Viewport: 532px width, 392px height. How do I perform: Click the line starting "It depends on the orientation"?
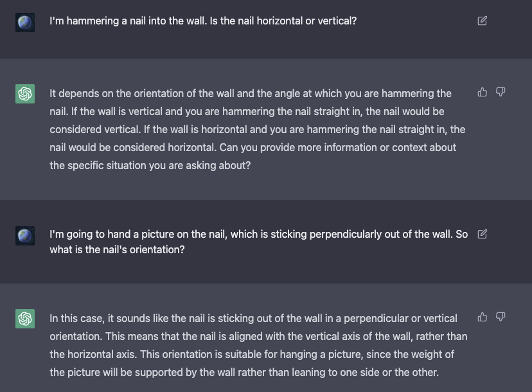251,93
